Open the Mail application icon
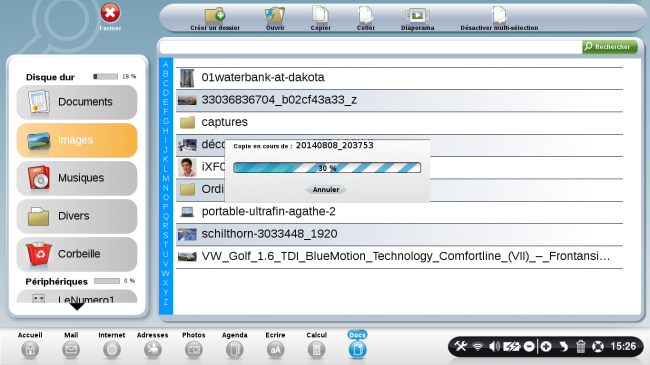The width and height of the screenshot is (650, 365). 71,350
